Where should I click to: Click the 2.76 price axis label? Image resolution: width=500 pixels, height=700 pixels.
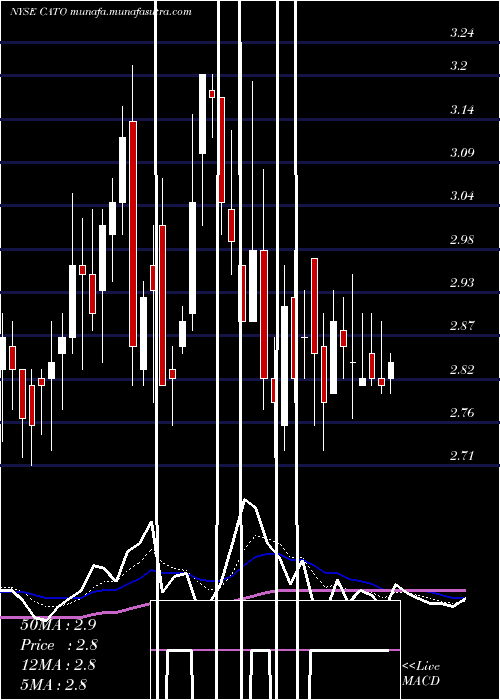pos(462,412)
